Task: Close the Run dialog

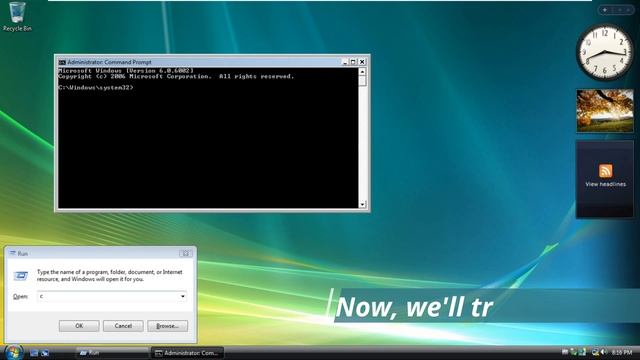Action: point(185,253)
